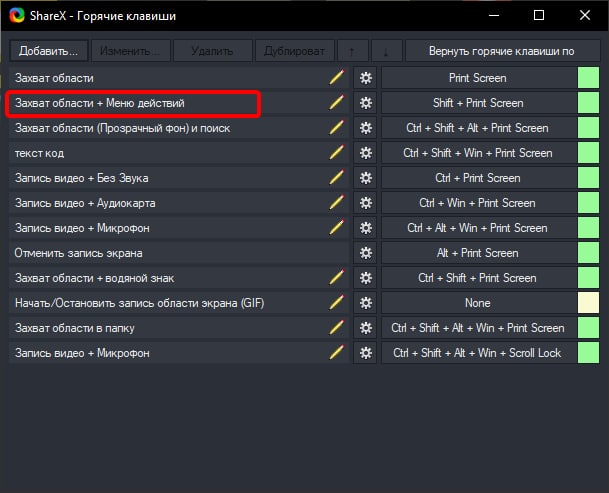Screen dimensions: 609x493
Task: Select the Захват области в папку row
Action: [179, 328]
